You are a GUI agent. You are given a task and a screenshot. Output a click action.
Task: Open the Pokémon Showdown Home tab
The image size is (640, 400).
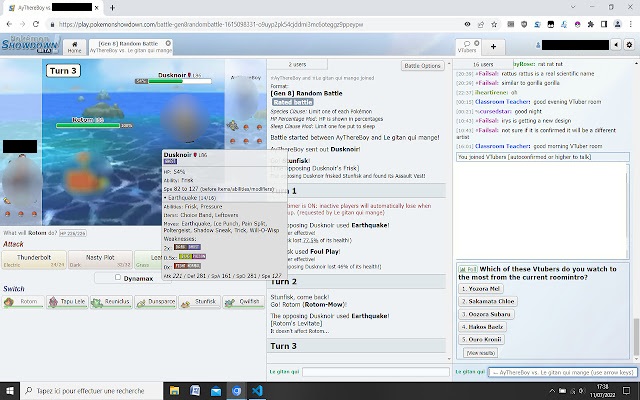tap(74, 47)
